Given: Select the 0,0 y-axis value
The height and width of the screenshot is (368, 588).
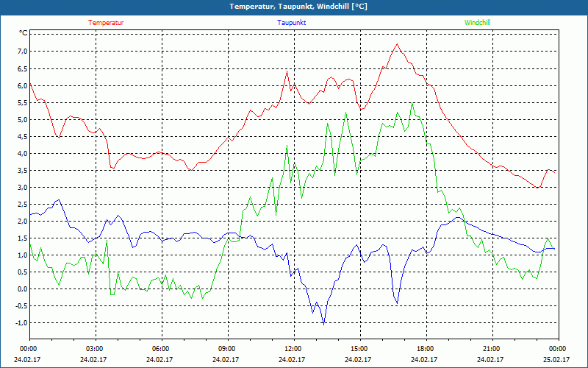Looking at the screenshot, I should [24, 289].
